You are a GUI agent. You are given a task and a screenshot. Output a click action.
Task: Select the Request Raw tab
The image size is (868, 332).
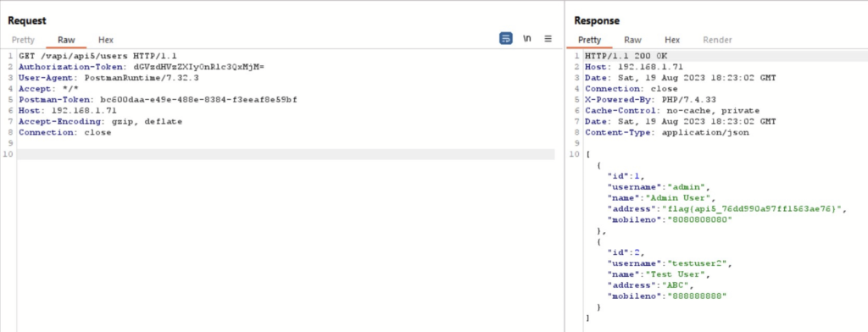[66, 40]
